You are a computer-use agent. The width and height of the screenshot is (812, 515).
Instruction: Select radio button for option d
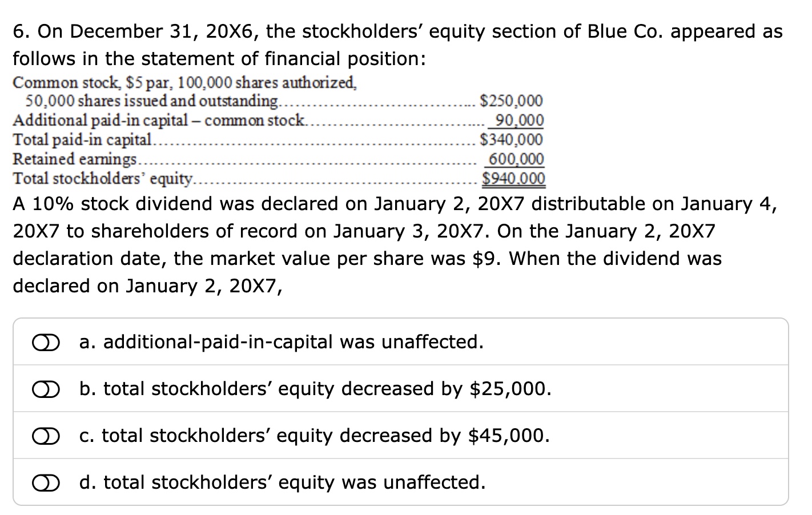pos(46,482)
